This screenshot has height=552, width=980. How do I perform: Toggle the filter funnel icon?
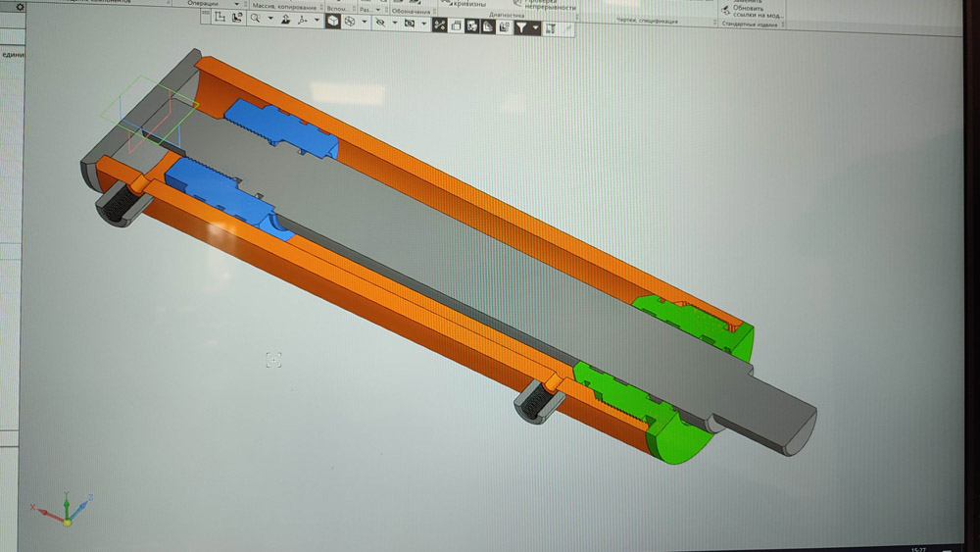[521, 28]
